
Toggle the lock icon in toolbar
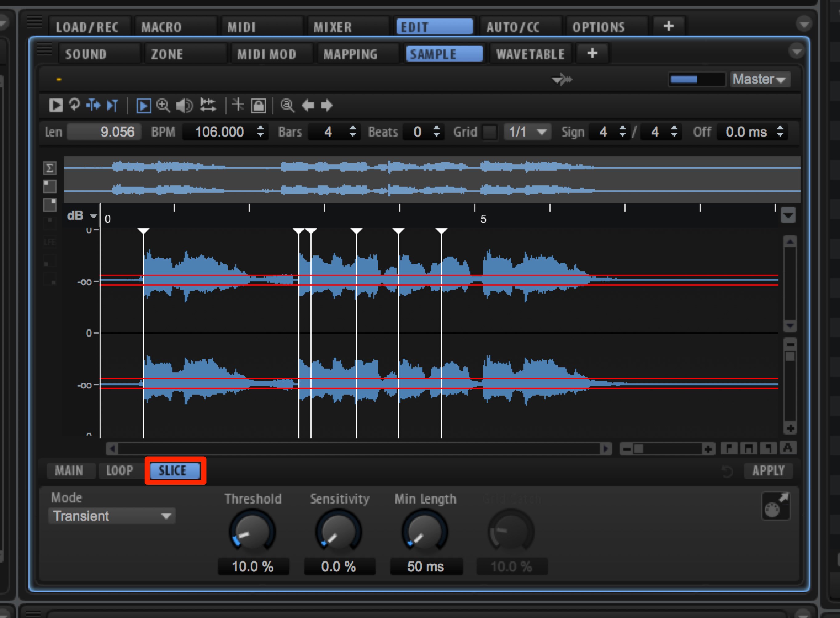259,106
